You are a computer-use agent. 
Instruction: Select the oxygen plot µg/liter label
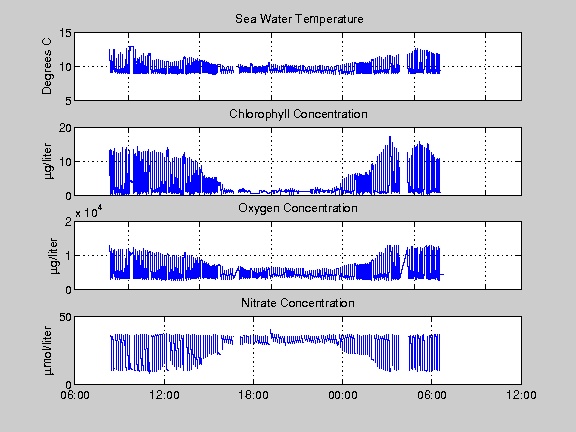54,256
